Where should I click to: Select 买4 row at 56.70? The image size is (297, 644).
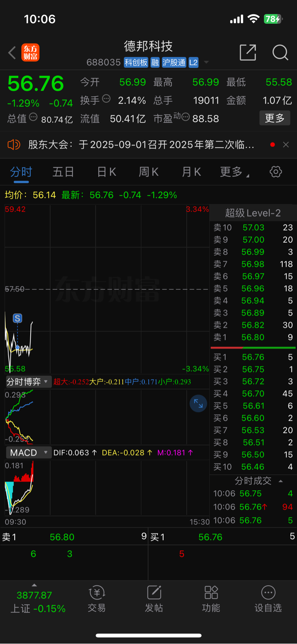253,394
